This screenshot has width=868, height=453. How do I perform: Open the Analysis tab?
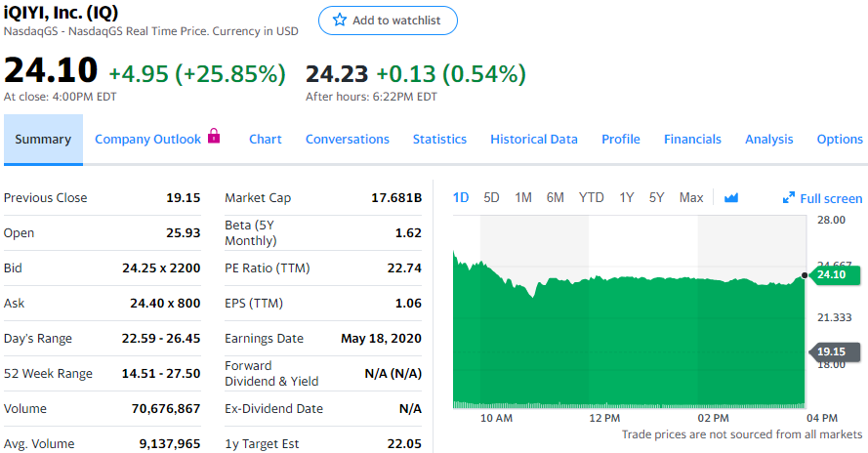coord(769,139)
